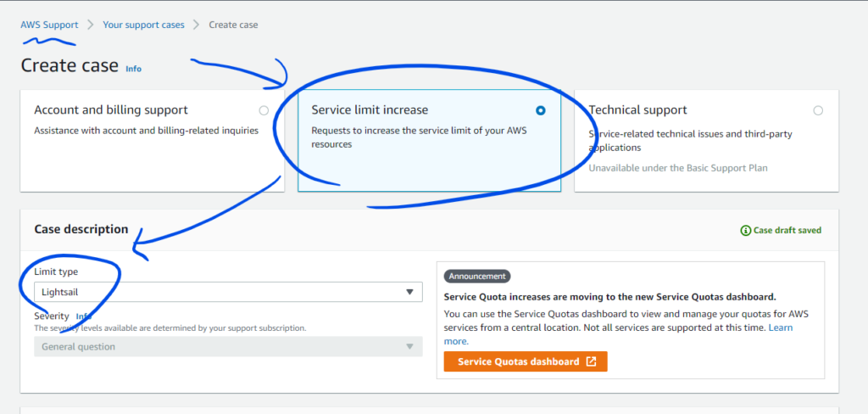Click external link icon on Service Quotas button

(x=591, y=361)
